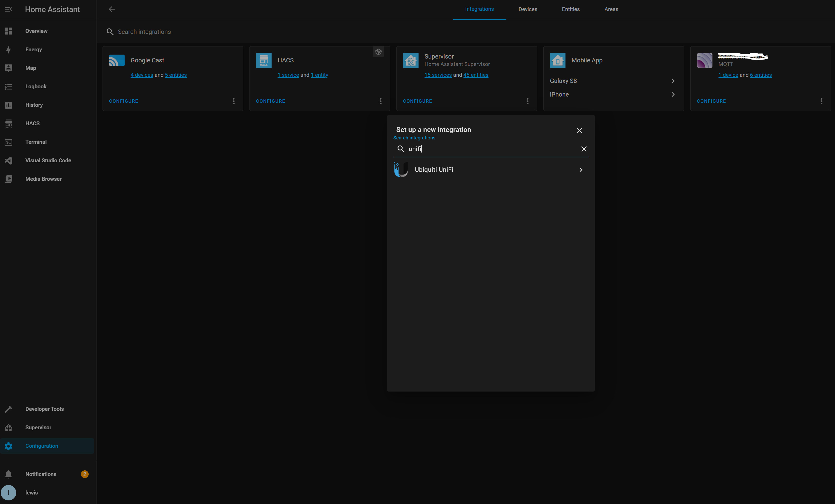Open Google Cast 5 entities link
The width and height of the screenshot is (835, 504).
pyautogui.click(x=176, y=75)
